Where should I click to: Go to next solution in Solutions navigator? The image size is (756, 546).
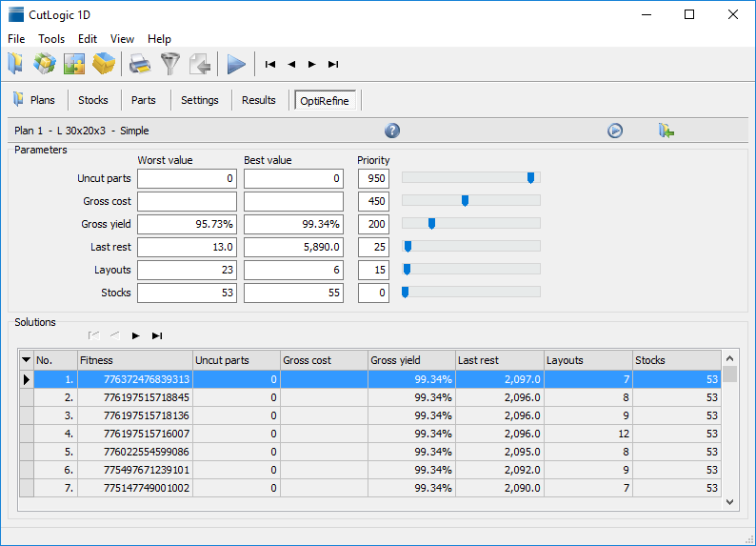pyautogui.click(x=136, y=335)
